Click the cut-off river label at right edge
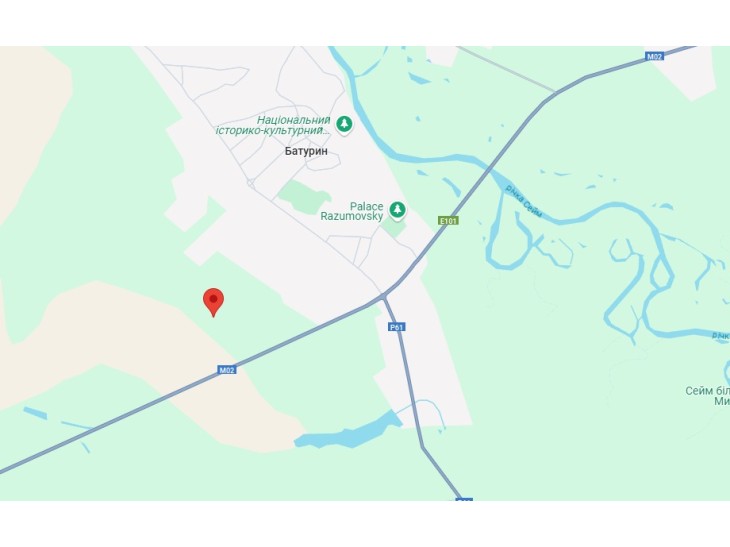The height and width of the screenshot is (547, 730). 721,335
